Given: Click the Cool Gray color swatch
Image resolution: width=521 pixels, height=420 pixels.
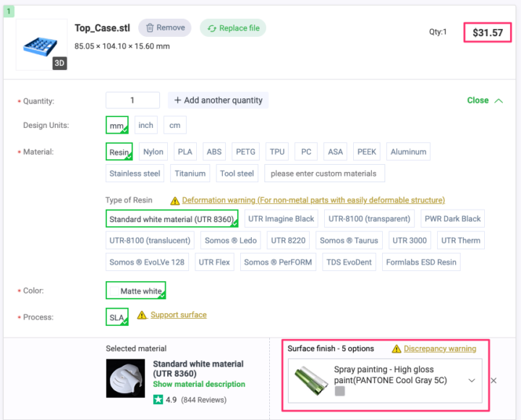Looking at the screenshot, I should pos(340,391).
